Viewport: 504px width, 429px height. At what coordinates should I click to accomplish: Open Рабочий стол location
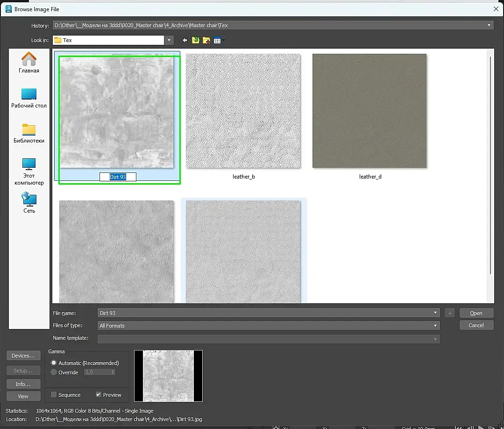pyautogui.click(x=29, y=98)
